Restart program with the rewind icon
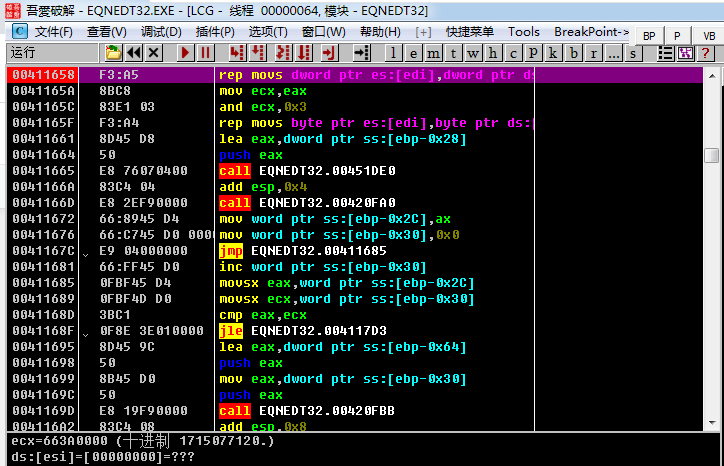The height and width of the screenshot is (466, 724). point(134,53)
